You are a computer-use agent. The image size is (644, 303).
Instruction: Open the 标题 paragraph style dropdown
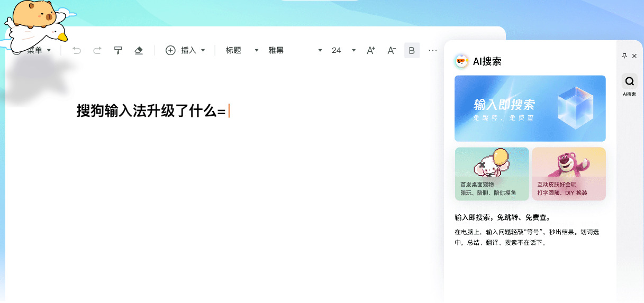point(242,50)
